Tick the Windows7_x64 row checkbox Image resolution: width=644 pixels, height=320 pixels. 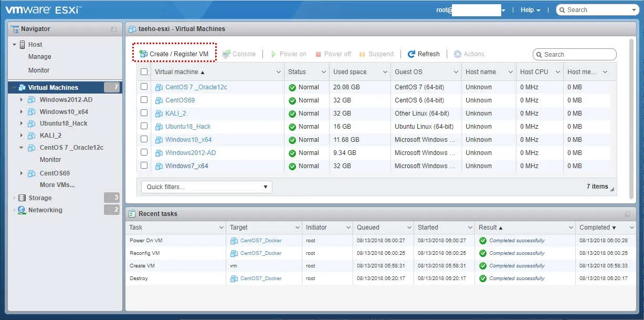click(x=144, y=166)
